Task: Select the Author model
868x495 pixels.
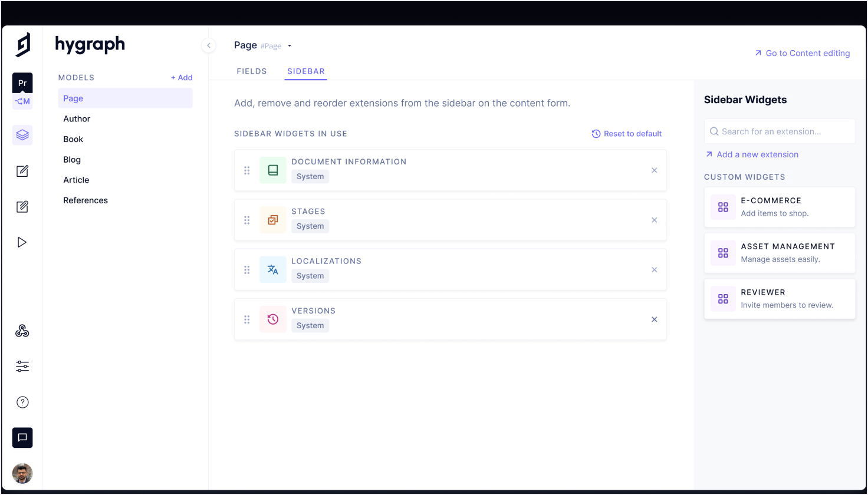Action: (77, 119)
